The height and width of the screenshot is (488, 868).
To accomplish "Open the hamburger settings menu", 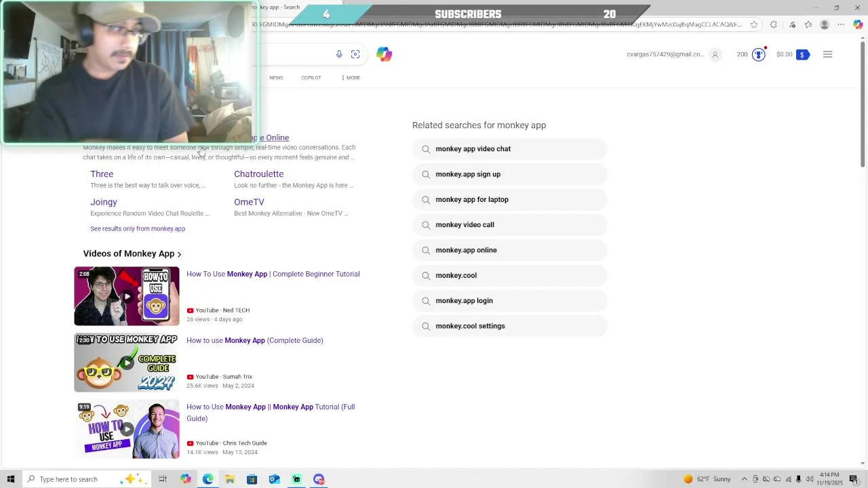I will click(x=827, y=54).
